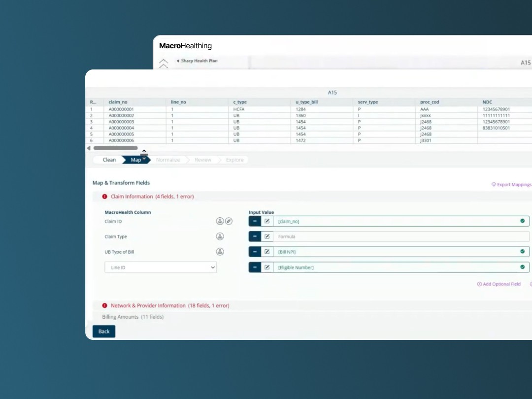Click Export Mappings link
Image resolution: width=532 pixels, height=399 pixels.
tap(511, 185)
